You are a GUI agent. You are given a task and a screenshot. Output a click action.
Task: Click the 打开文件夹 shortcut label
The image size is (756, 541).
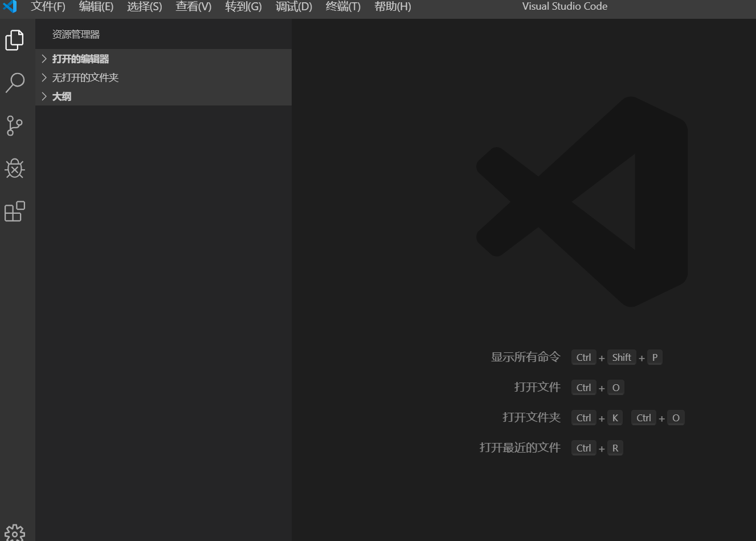point(532,417)
